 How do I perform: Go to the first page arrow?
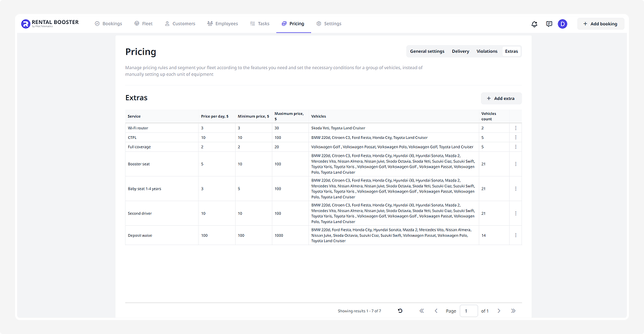click(x=421, y=311)
